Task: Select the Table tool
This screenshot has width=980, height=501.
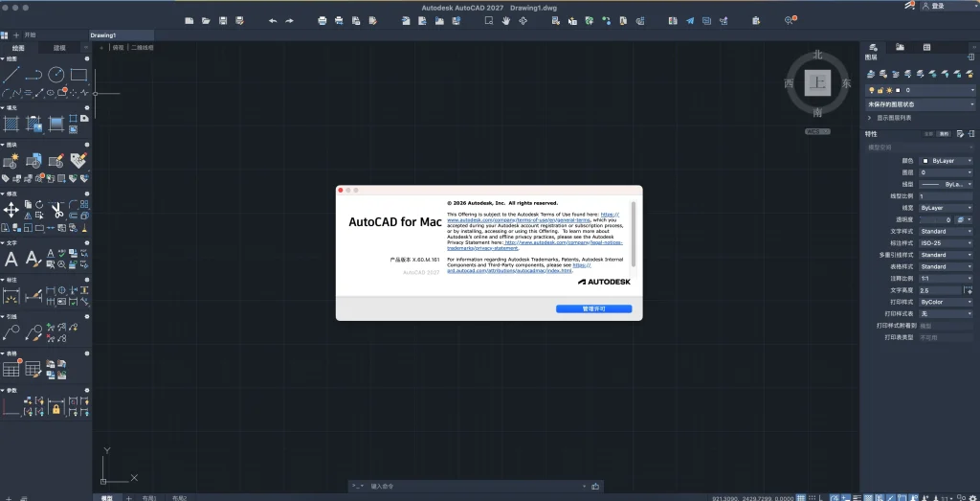Action: click(x=11, y=369)
